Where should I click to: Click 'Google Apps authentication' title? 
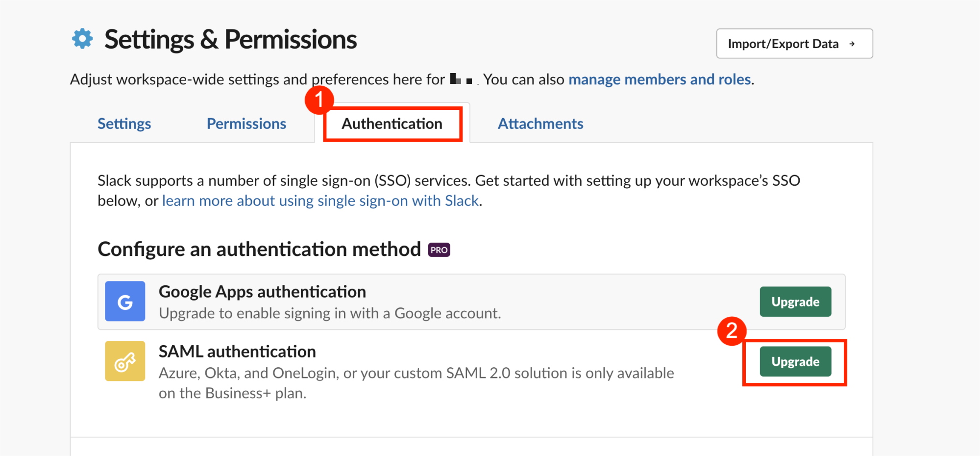click(x=262, y=292)
